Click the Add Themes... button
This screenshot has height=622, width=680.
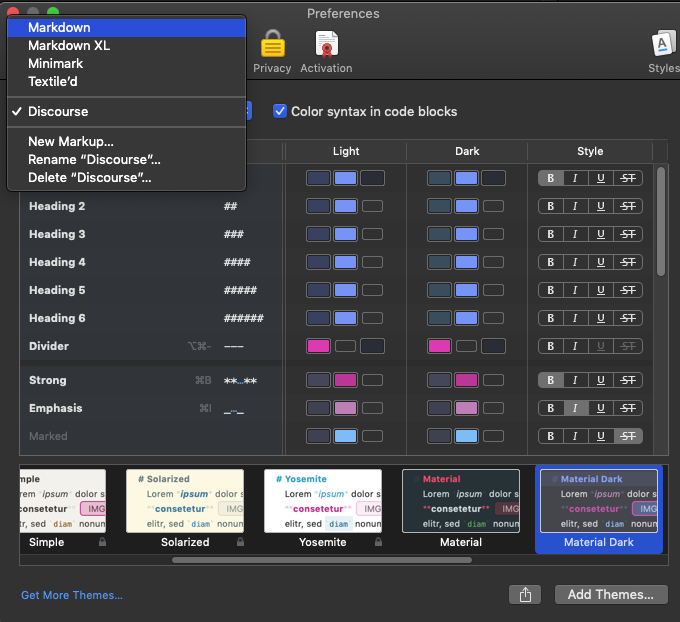tap(610, 595)
